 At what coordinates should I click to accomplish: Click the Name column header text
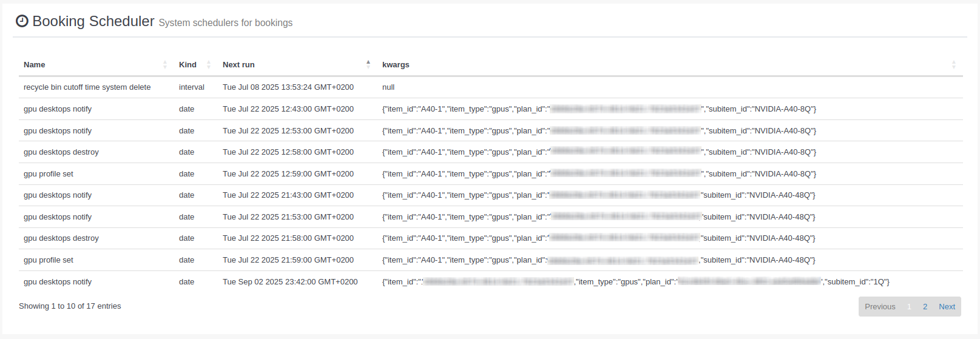[x=35, y=65]
